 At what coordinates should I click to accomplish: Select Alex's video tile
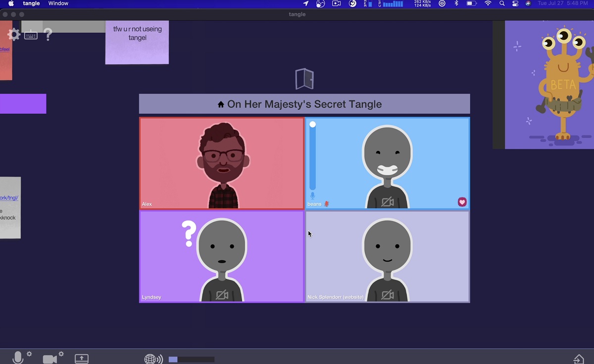(x=222, y=163)
